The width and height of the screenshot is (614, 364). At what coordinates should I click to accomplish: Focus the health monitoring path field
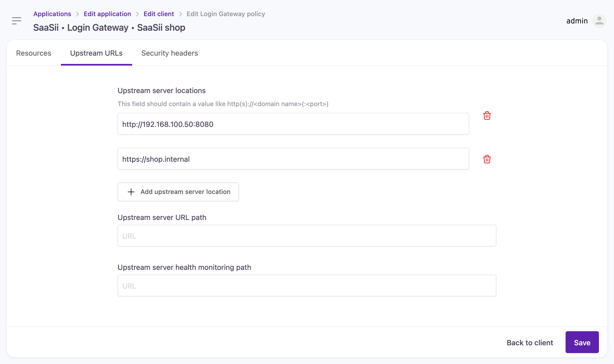[x=307, y=286]
